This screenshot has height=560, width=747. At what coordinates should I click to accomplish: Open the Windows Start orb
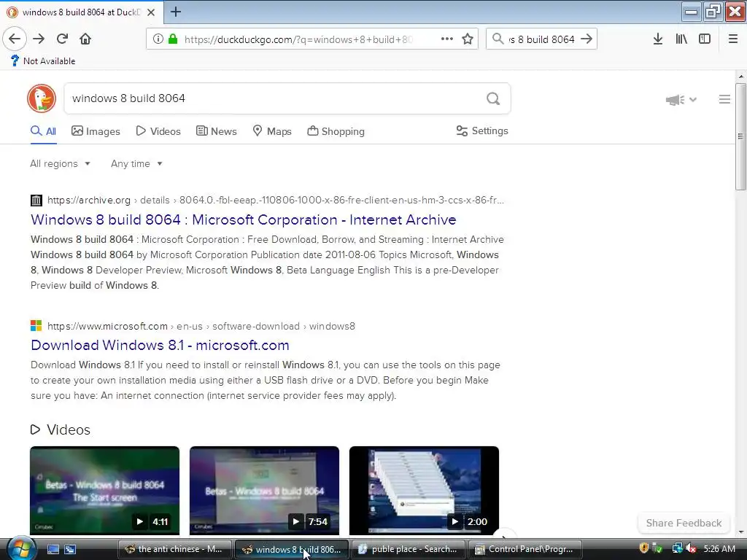(x=21, y=548)
